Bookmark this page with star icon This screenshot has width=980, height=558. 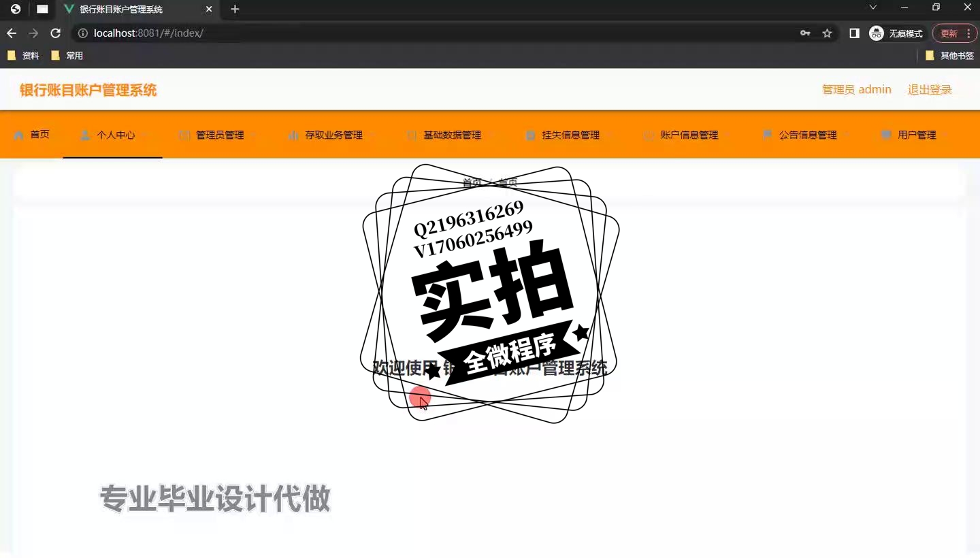[x=827, y=33]
